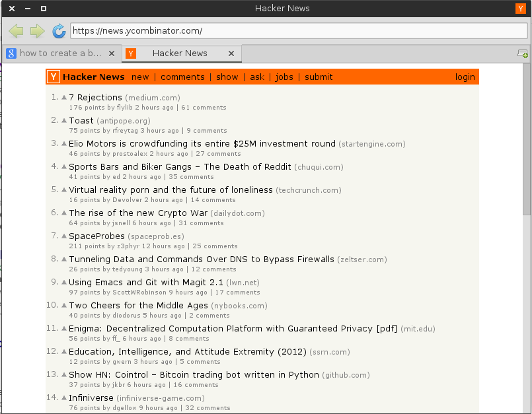Viewport: 532px width, 414px height.
Task: Click the back navigation arrow
Action: coord(16,31)
